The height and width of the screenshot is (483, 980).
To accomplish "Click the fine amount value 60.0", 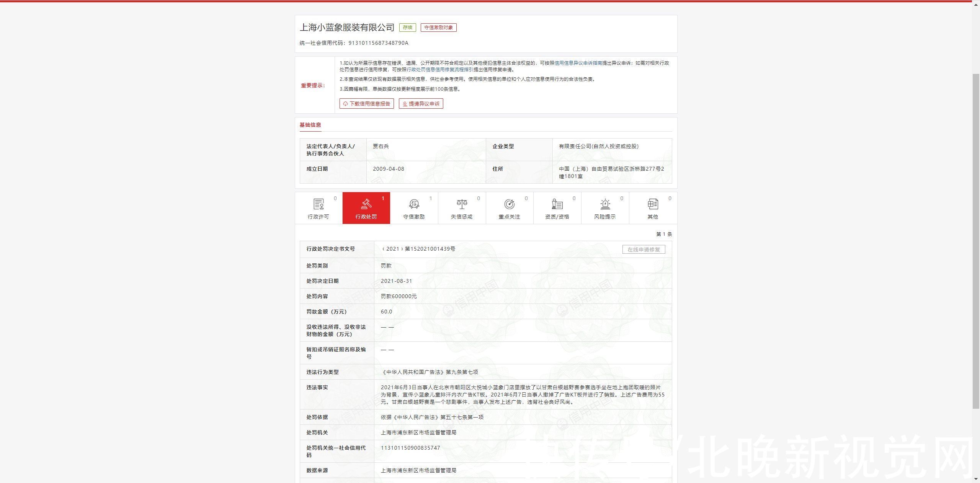I will coord(387,312).
